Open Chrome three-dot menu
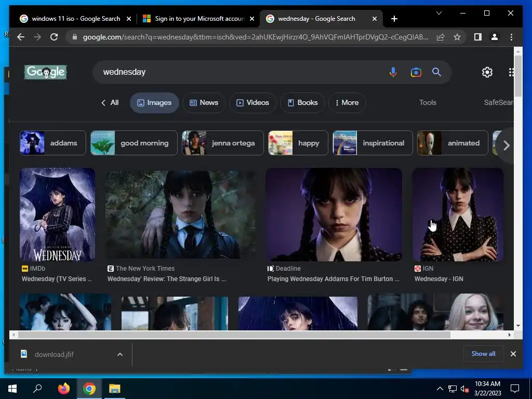Screen dimensions: 532x399 [x=511, y=37]
